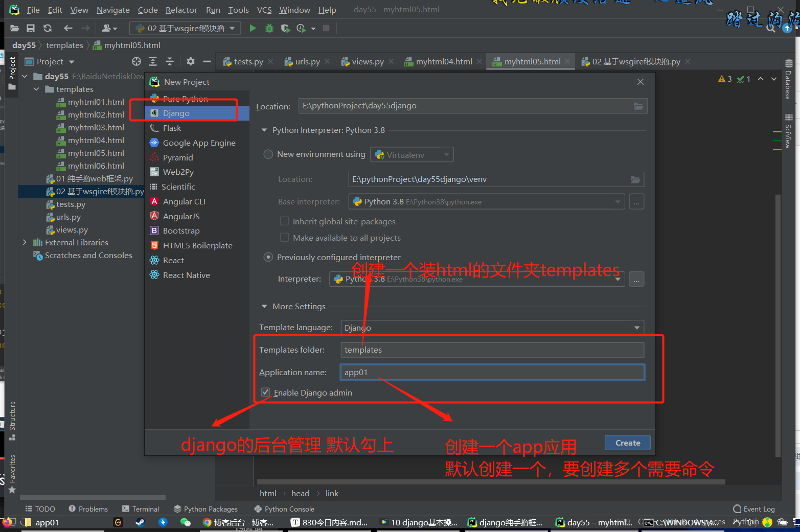Image resolution: width=800 pixels, height=532 pixels.
Task: Click the editor horizontal scrollbar
Action: tap(491, 481)
